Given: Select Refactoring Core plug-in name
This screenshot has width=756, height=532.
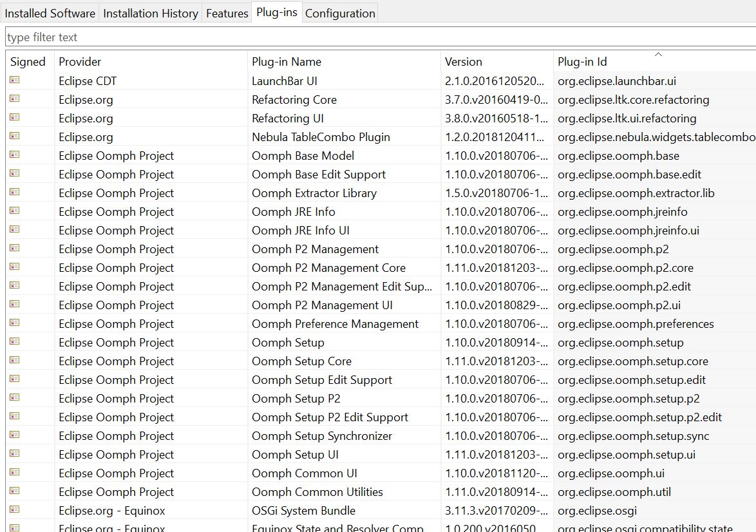Looking at the screenshot, I should [294, 100].
